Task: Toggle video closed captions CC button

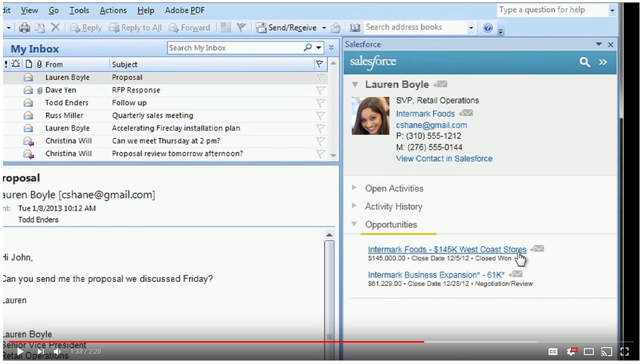Action: point(553,352)
